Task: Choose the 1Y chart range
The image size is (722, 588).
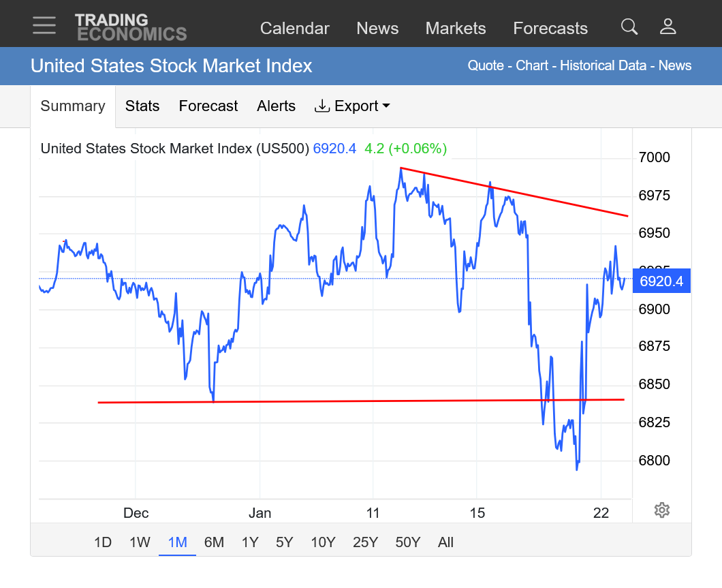Action: point(250,542)
